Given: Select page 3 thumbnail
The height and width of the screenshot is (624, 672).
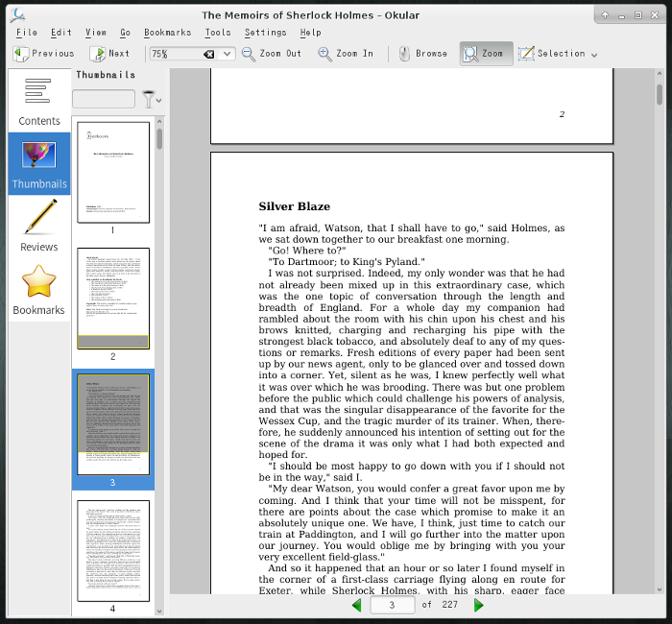Looking at the screenshot, I should click(x=113, y=424).
